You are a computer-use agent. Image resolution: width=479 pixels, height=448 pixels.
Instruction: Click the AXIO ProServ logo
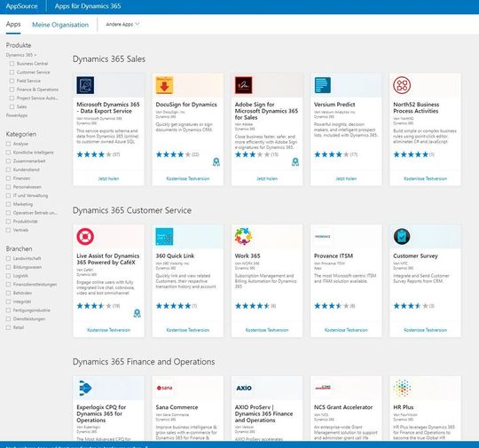tap(244, 388)
